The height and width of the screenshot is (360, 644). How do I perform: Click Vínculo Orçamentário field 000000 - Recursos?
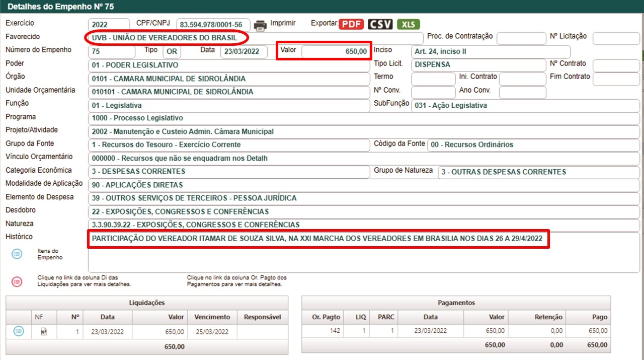click(364, 159)
